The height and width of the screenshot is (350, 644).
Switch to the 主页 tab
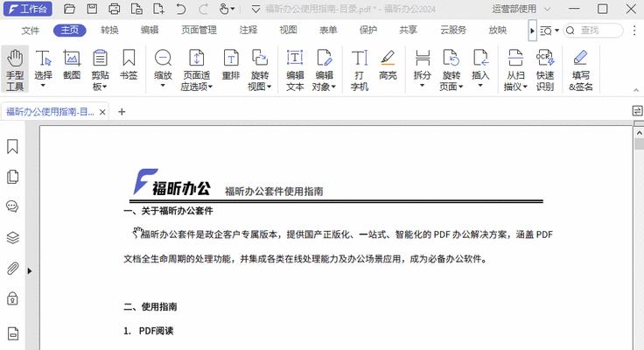(x=69, y=30)
